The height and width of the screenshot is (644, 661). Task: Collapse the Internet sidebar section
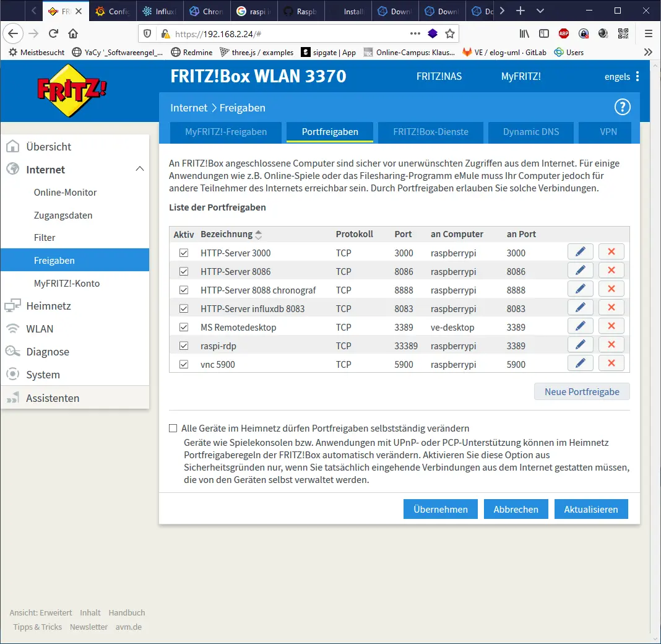click(140, 168)
